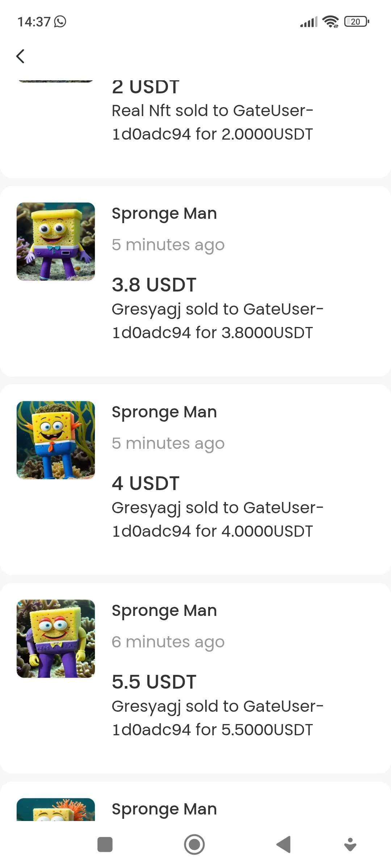Open blue-pants Spronge Man NFT thumbnail
This screenshot has width=391, height=868.
[x=56, y=440]
